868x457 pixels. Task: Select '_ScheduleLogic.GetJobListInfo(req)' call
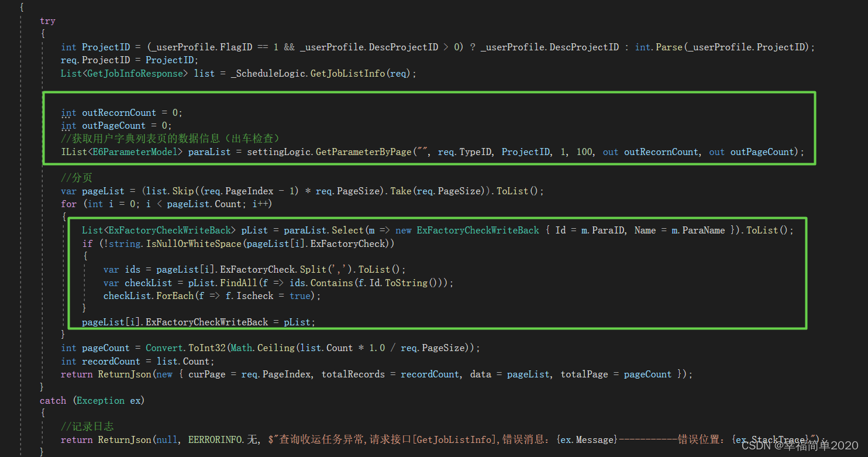click(321, 74)
